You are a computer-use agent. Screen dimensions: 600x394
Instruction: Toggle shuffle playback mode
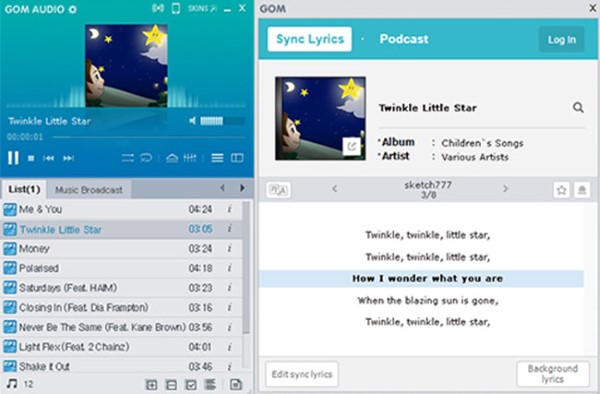(127, 158)
